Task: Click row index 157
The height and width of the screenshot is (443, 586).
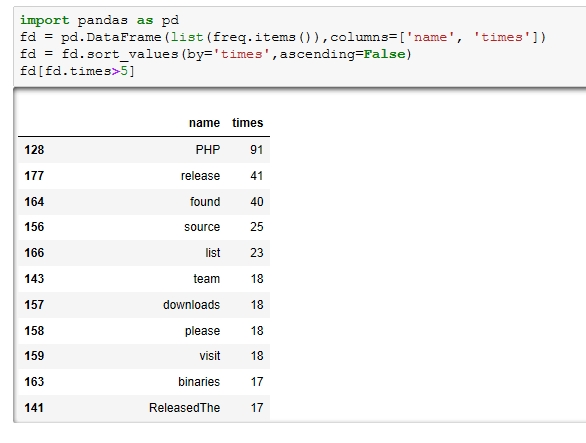Action: 34,305
